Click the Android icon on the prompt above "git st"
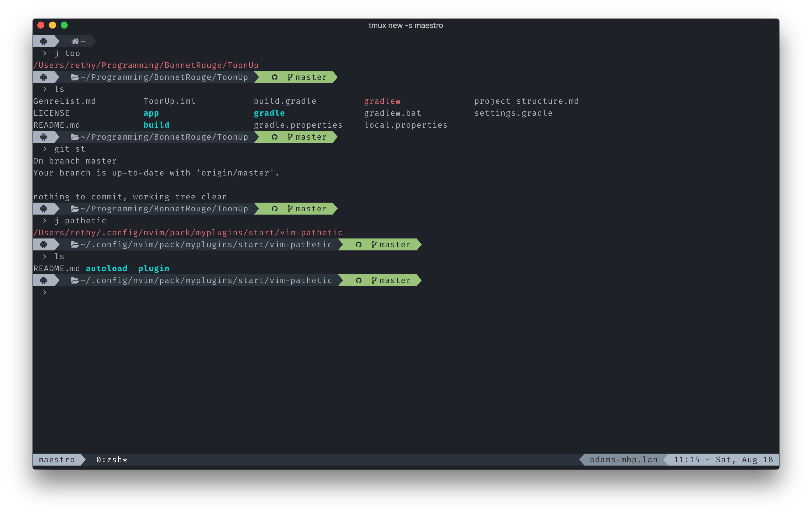 [43, 137]
